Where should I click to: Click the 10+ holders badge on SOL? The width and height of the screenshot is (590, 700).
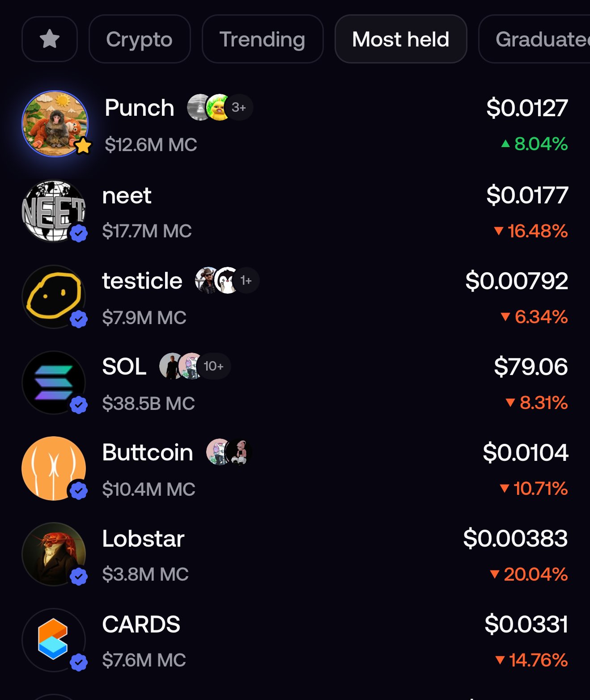213,366
